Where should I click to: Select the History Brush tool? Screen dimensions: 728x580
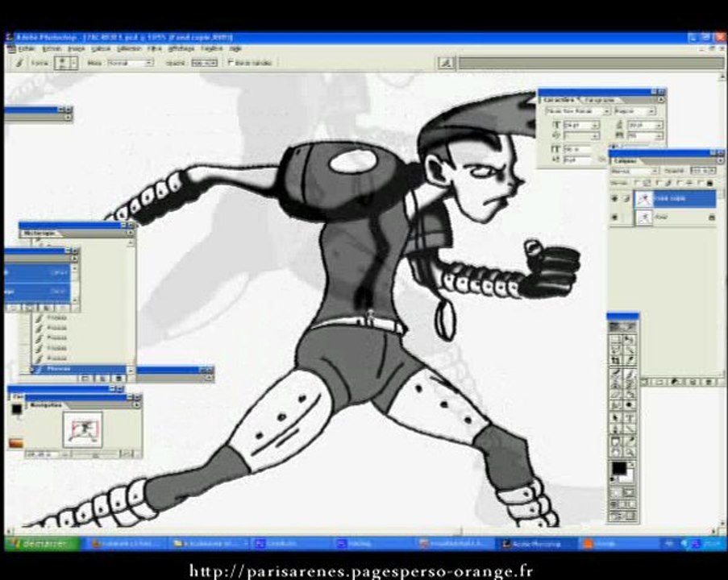pos(629,383)
